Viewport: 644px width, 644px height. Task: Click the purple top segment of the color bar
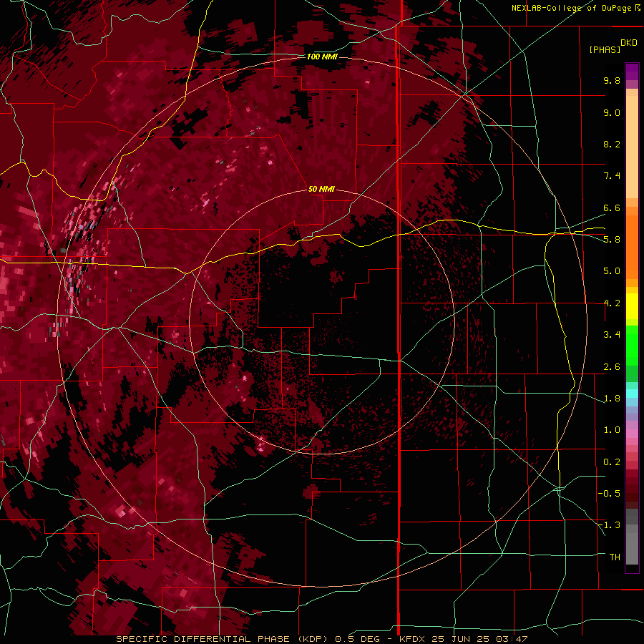pyautogui.click(x=632, y=72)
